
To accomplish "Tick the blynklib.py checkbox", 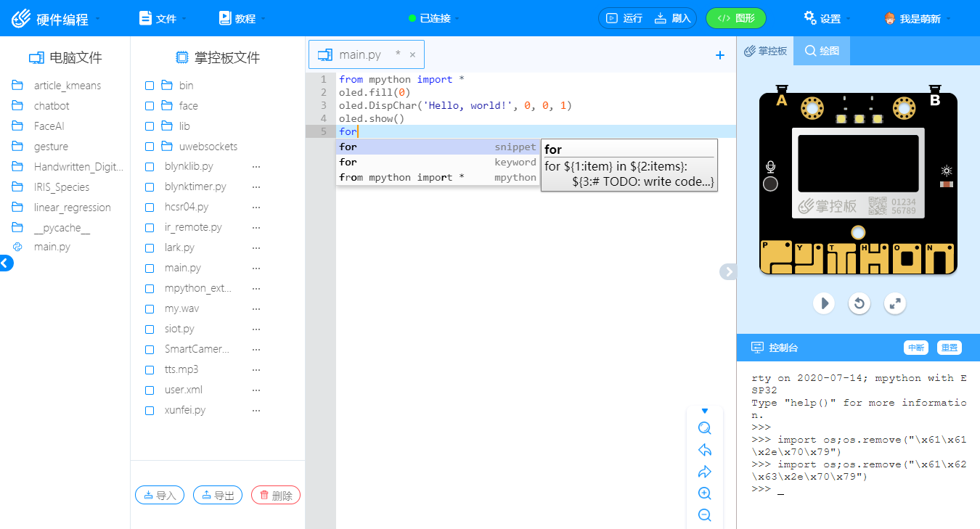I will [x=150, y=167].
